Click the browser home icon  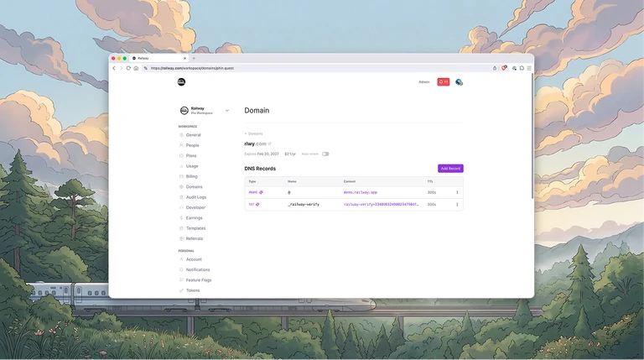[x=136, y=68]
